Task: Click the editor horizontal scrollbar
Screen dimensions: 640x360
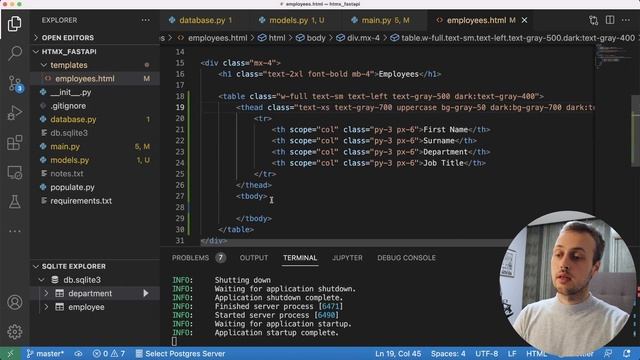Action: point(355,243)
